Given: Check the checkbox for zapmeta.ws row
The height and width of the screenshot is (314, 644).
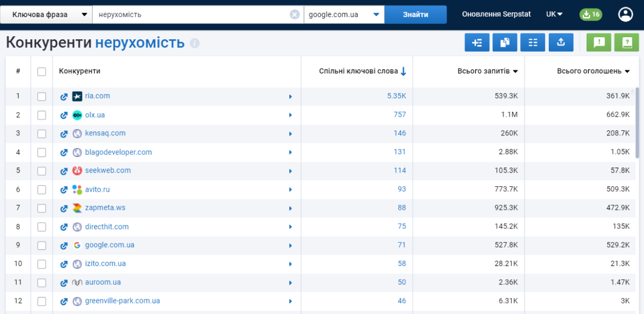Looking at the screenshot, I should pyautogui.click(x=42, y=208).
